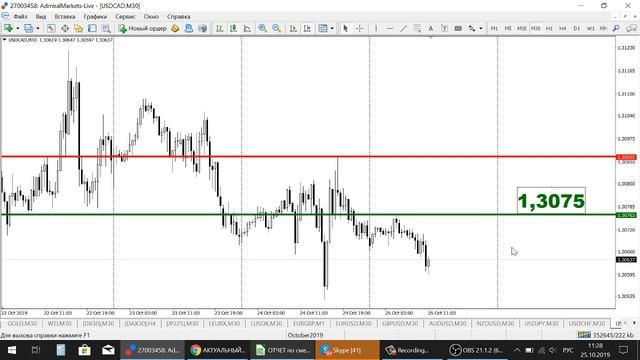Select the horizontal line tool
The image size is (640, 360).
(390, 28)
